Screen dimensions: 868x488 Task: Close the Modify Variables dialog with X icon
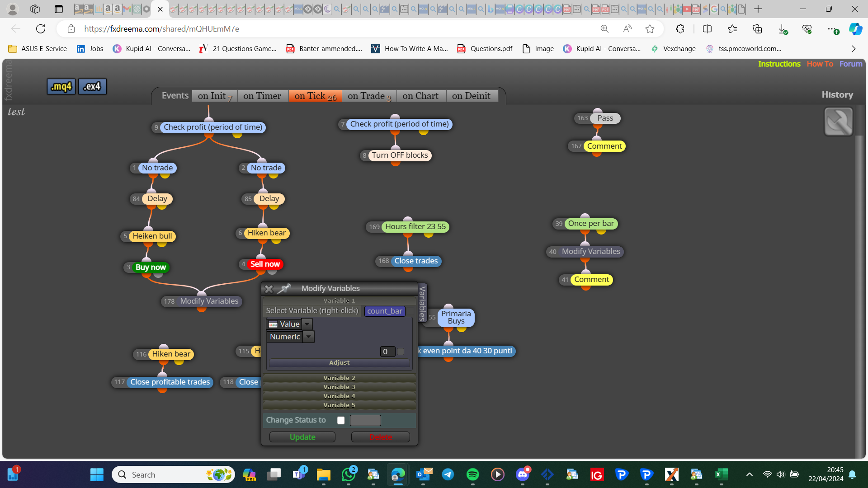(269, 289)
